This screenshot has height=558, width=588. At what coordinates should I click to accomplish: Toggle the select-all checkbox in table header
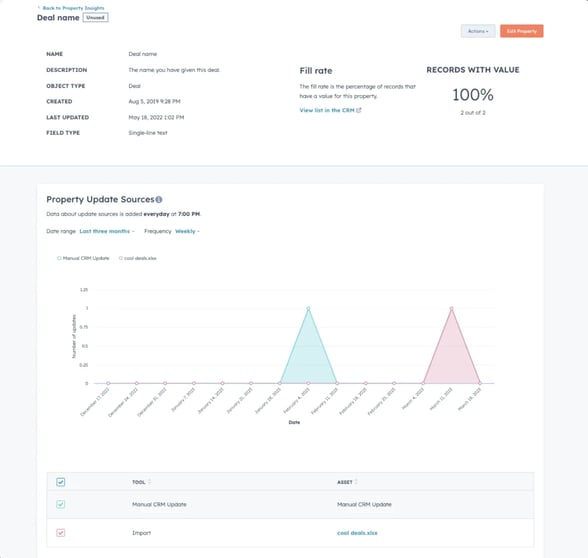60,482
